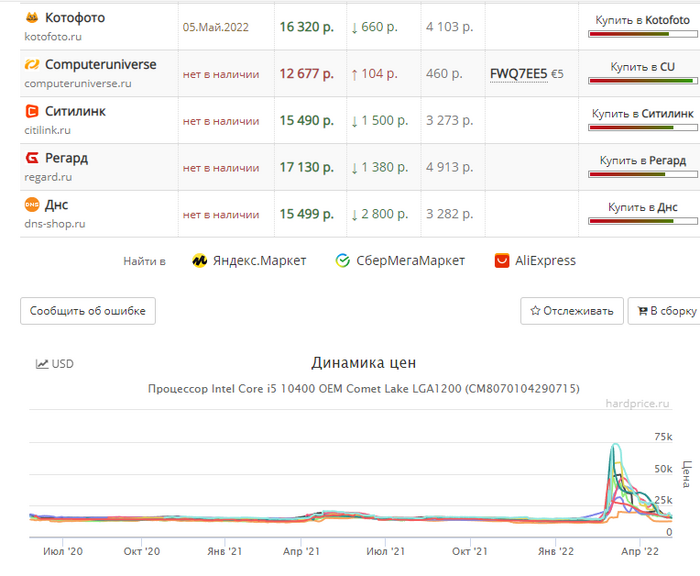The image size is (700, 576).
Task: Open the Computeruniverse store link
Action: coord(101,64)
